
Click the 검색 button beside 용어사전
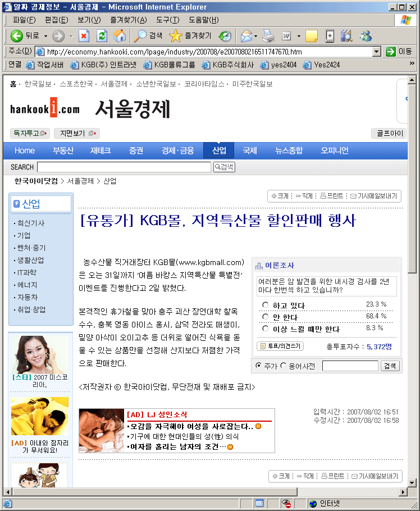coord(390,366)
